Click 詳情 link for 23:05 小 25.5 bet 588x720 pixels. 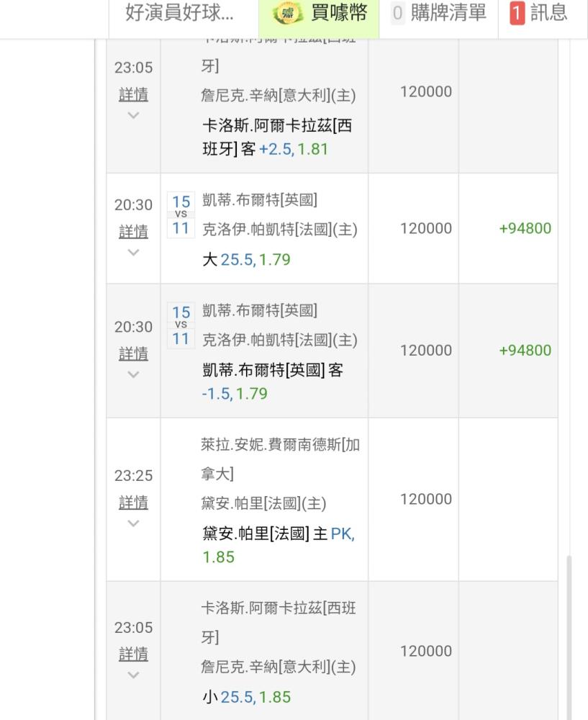point(134,654)
